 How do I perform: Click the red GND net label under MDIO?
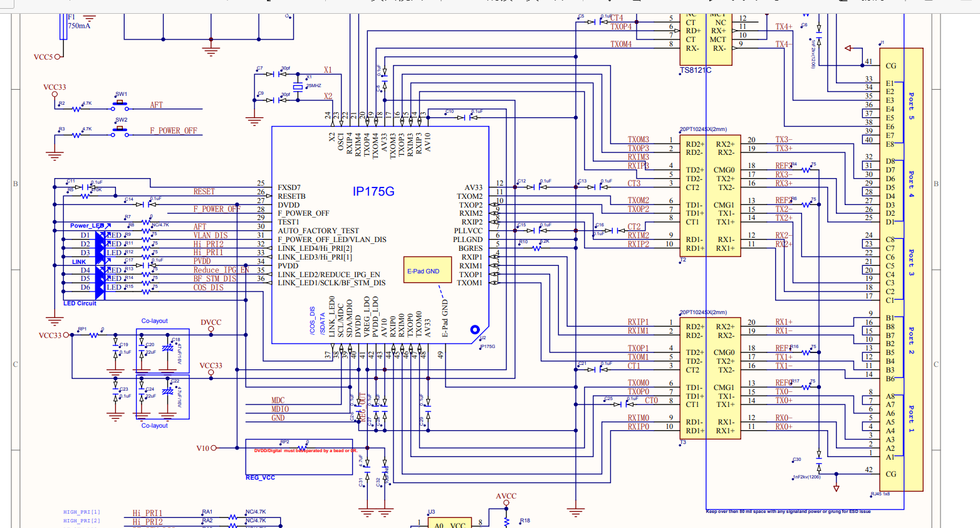tap(278, 418)
